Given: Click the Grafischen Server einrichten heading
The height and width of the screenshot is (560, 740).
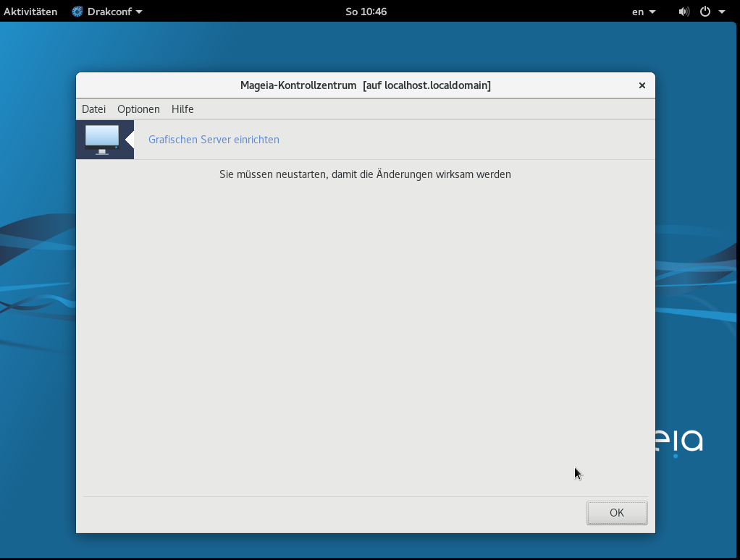Looking at the screenshot, I should point(214,140).
